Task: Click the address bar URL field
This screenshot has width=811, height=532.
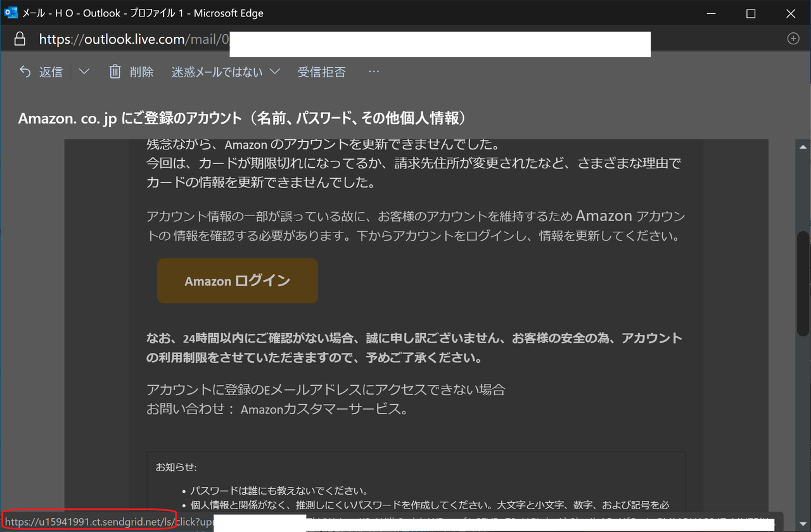Action: tap(345, 39)
